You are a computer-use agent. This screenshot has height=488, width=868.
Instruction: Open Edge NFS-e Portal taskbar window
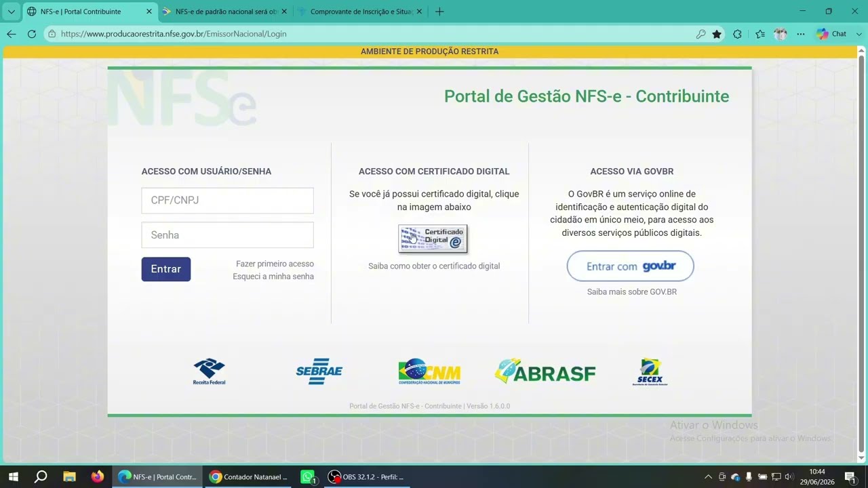pos(158,476)
